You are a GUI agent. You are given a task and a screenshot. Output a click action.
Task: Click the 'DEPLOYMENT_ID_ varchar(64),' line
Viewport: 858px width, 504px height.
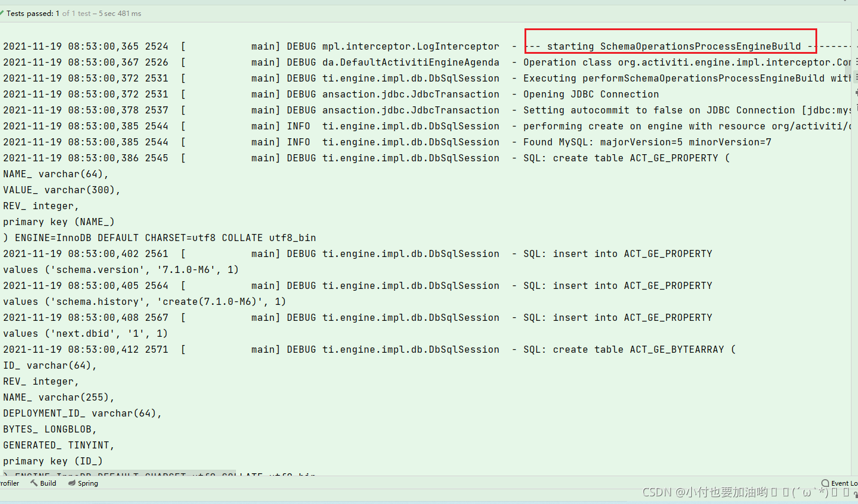coord(82,413)
